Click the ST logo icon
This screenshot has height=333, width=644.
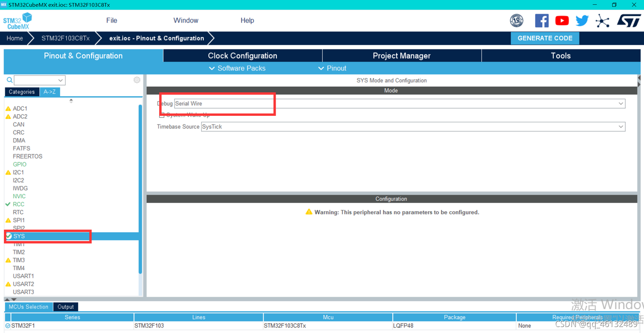pos(629,21)
